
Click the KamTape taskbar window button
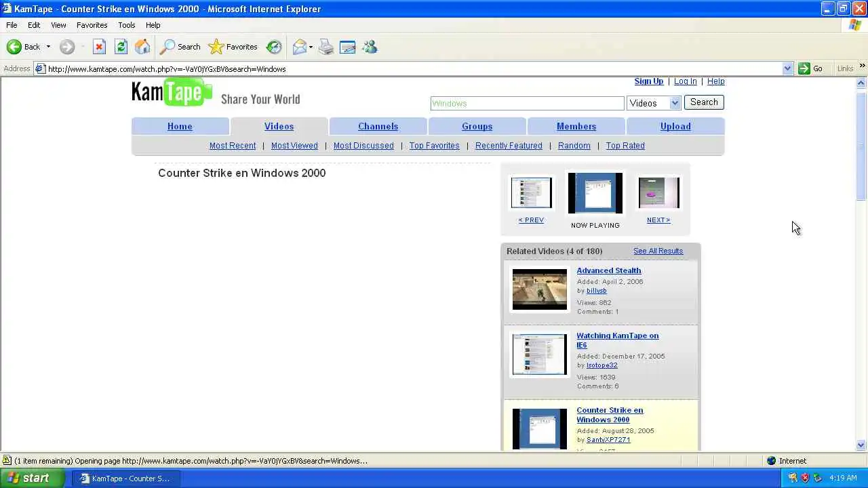pos(125,478)
